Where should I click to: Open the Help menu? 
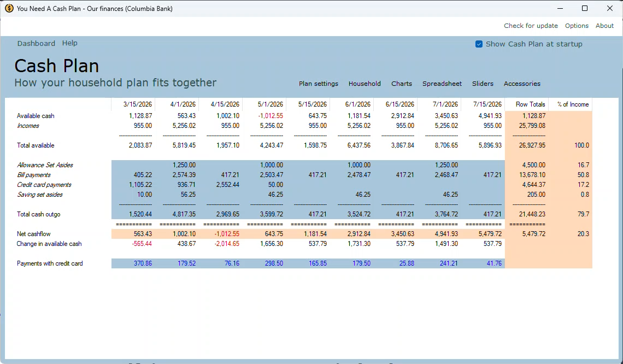(69, 43)
